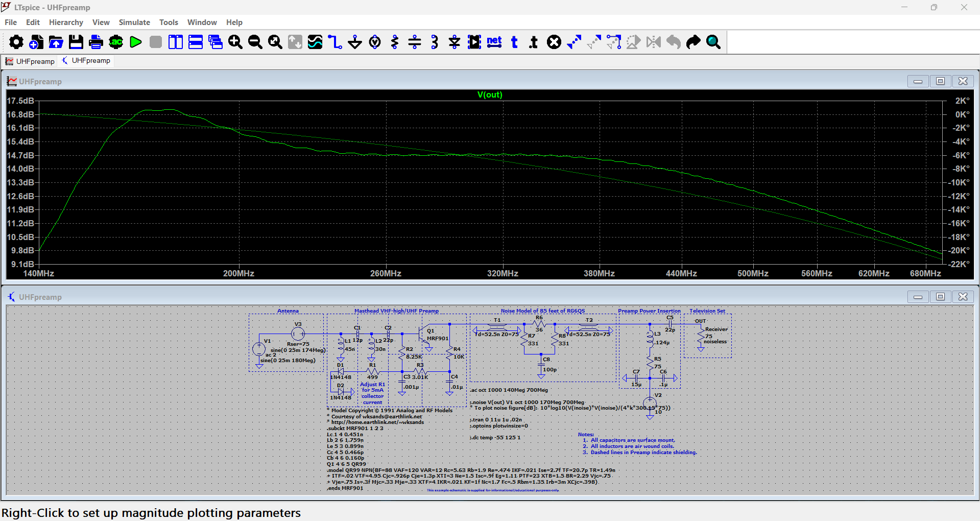Maximize the waveform UHFpreamp pane
The image size is (980, 521).
940,81
